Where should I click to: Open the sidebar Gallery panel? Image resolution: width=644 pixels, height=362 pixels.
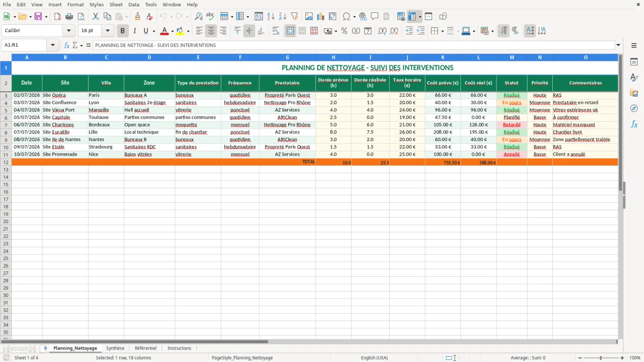coord(634,93)
